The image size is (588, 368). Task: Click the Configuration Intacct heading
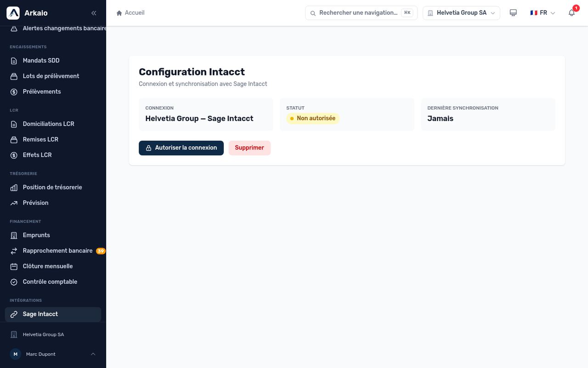click(192, 72)
